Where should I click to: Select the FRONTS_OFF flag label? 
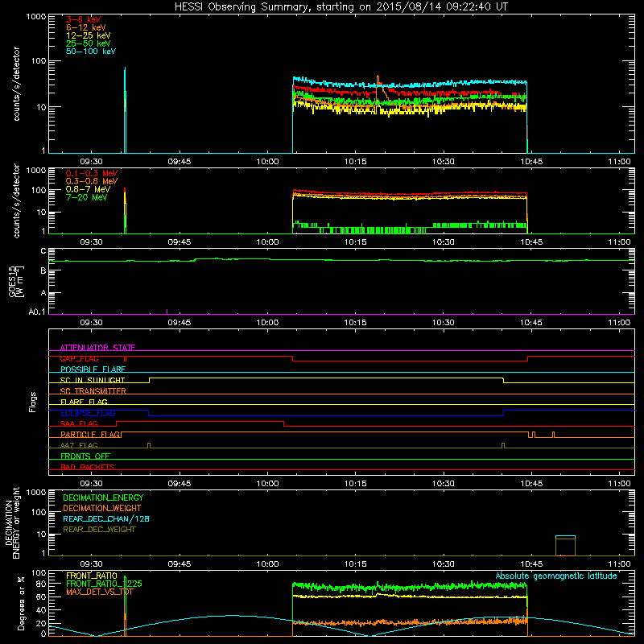pyautogui.click(x=85, y=456)
